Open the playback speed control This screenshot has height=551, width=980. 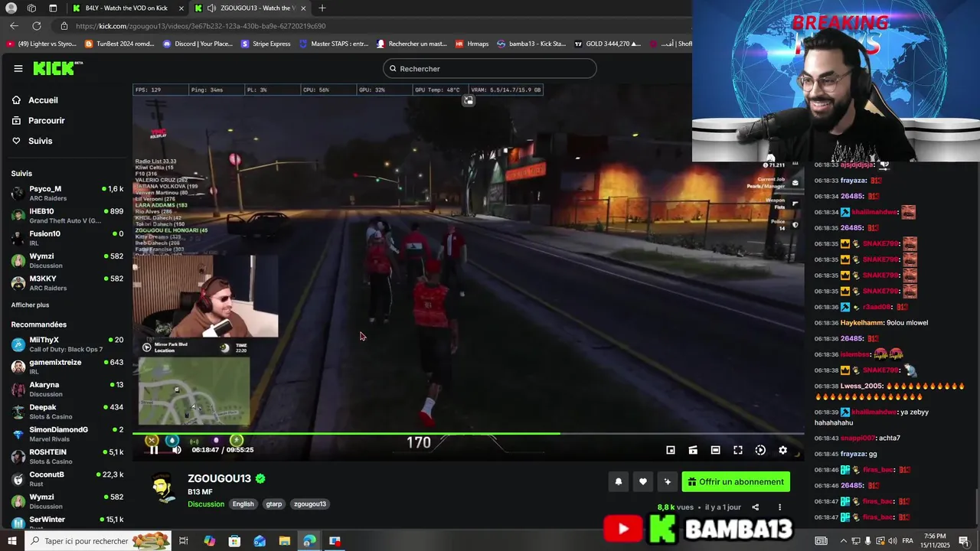point(760,450)
